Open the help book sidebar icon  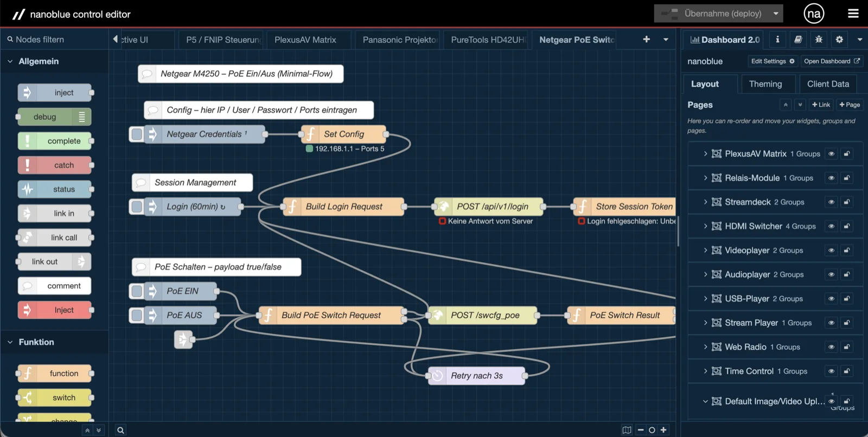[798, 40]
